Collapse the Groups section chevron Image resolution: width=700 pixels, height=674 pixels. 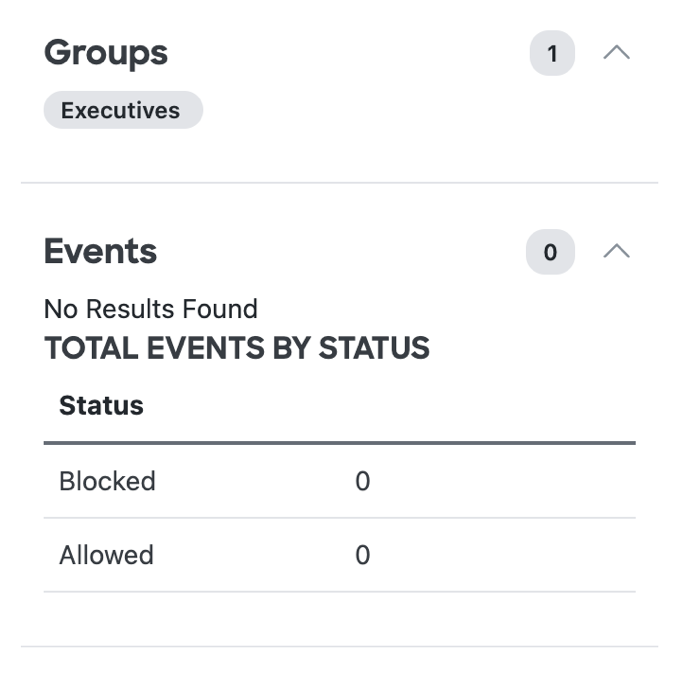tap(616, 53)
